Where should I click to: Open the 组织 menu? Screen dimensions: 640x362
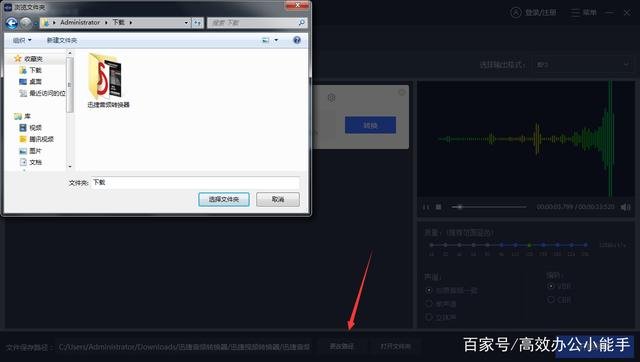click(22, 40)
